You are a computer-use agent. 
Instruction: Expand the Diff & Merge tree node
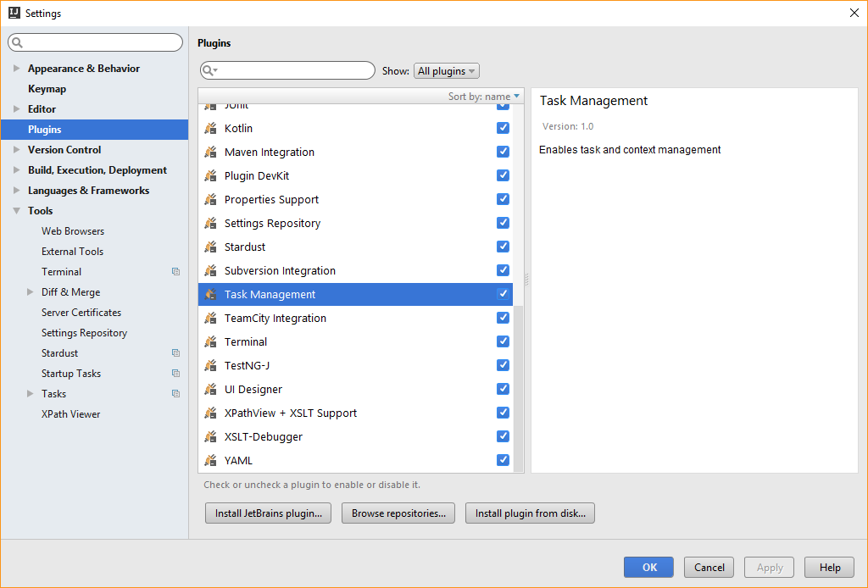[x=31, y=292]
